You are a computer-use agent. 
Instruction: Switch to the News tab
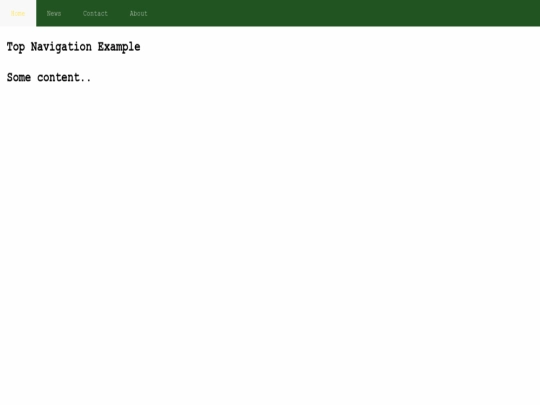[54, 13]
